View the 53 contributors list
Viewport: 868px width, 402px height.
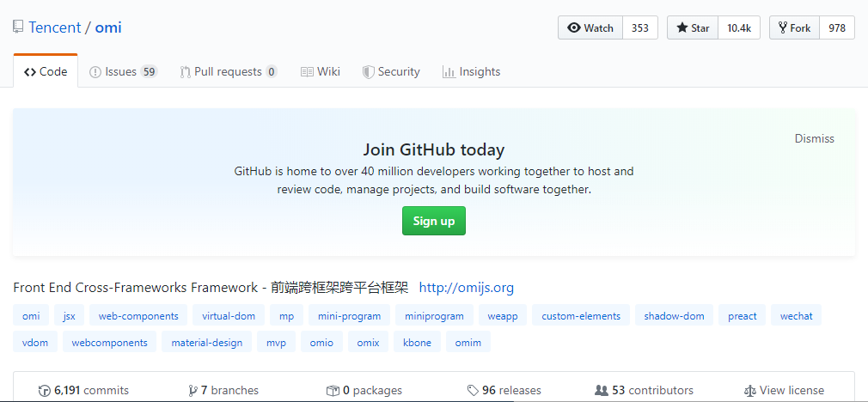(644, 390)
